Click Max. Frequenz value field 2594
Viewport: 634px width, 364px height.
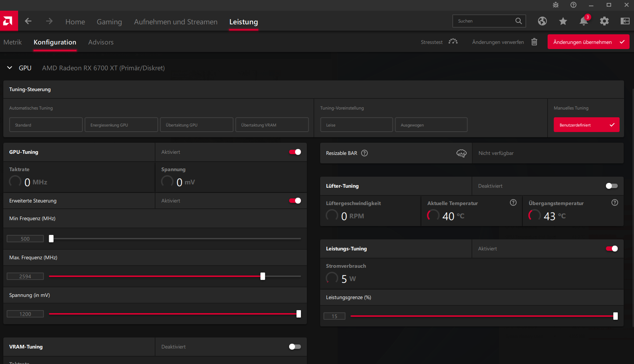tap(25, 276)
